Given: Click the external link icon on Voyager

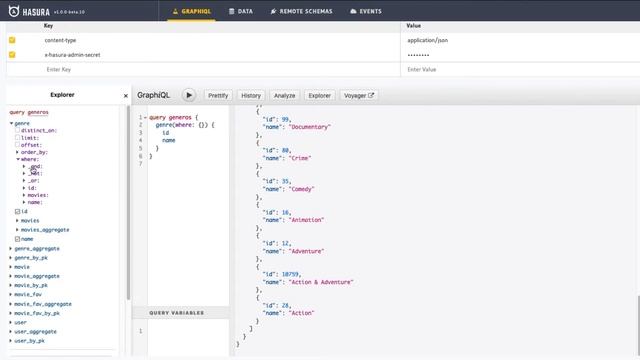Looking at the screenshot, I should pos(371,95).
